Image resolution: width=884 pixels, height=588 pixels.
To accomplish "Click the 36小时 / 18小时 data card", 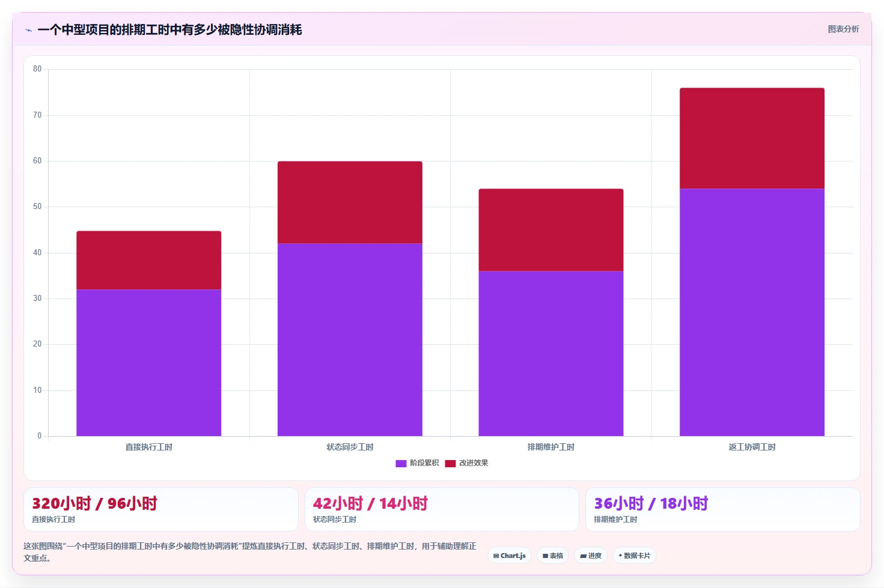I will (x=723, y=509).
